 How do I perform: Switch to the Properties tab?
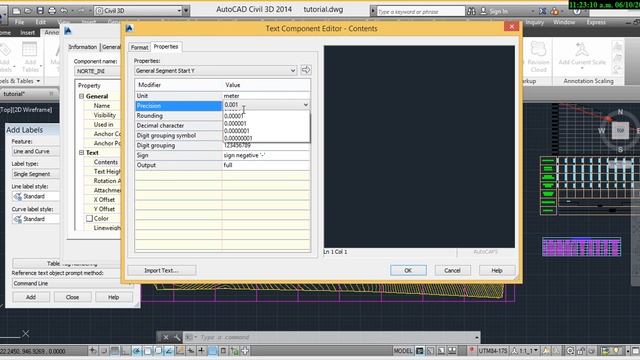(166, 47)
